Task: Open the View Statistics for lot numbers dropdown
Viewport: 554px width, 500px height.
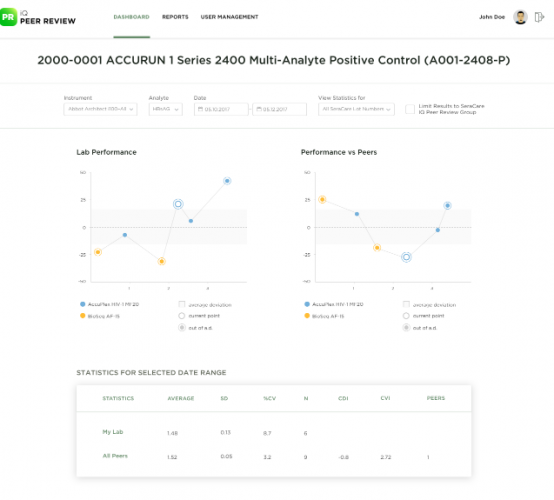Action: 356,109
